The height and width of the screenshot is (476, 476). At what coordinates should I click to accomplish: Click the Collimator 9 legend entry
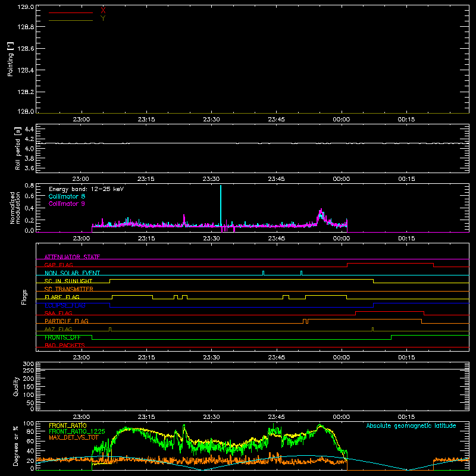67,203
